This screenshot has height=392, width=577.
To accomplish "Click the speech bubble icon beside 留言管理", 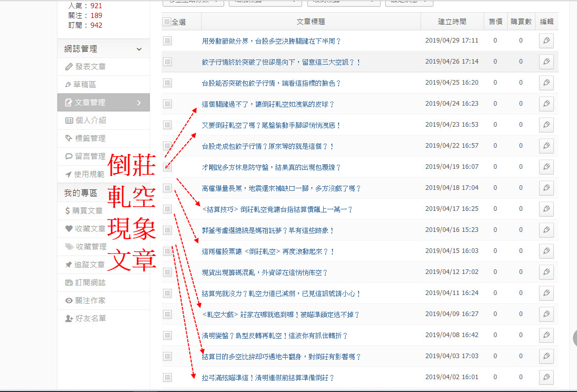I will pos(69,156).
